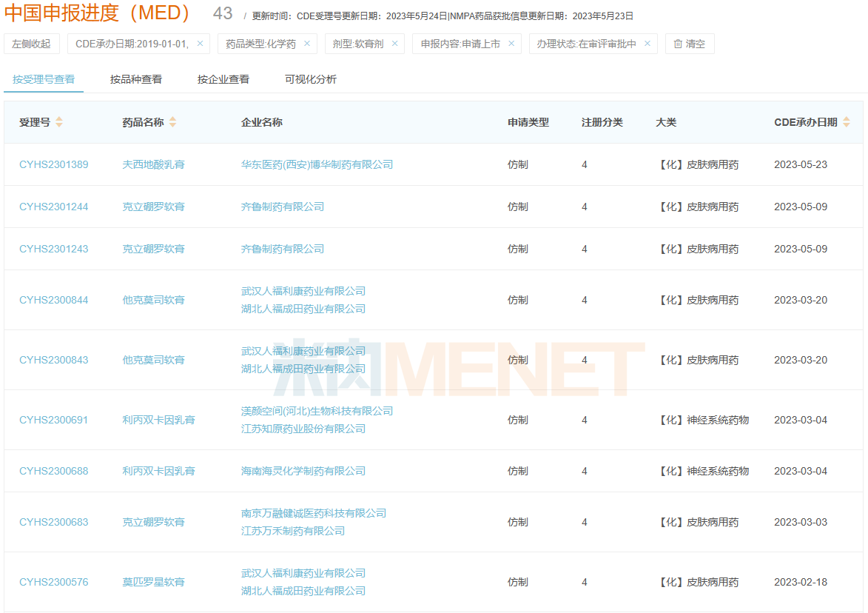Screen dimensions: 868x613
Task: Open acceptance number CYHS2301389
Action: [53, 164]
